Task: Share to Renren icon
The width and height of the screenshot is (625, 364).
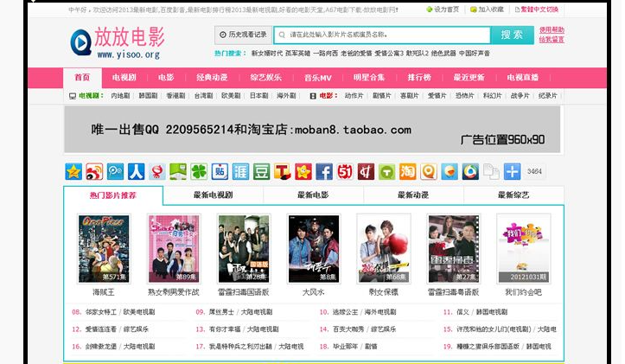Action: 136,171
